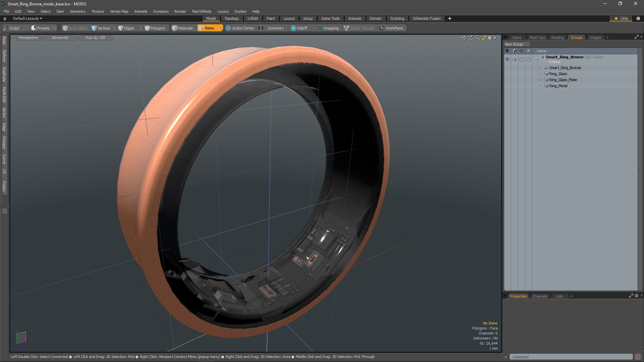
Task: Switch to the Shading panel tab
Action: (557, 38)
